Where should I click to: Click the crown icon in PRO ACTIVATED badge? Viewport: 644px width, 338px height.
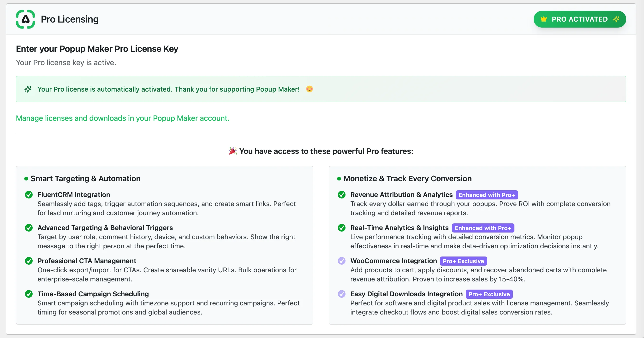pos(543,19)
